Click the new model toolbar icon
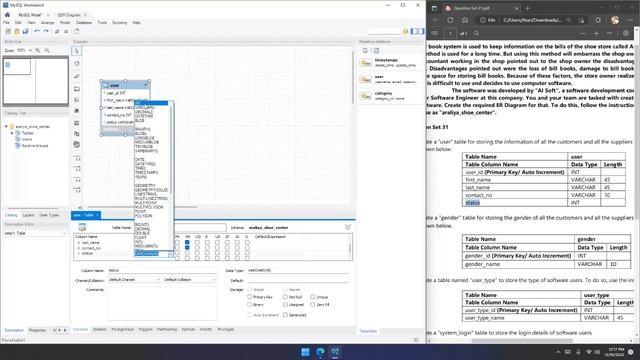 (x=8, y=31)
